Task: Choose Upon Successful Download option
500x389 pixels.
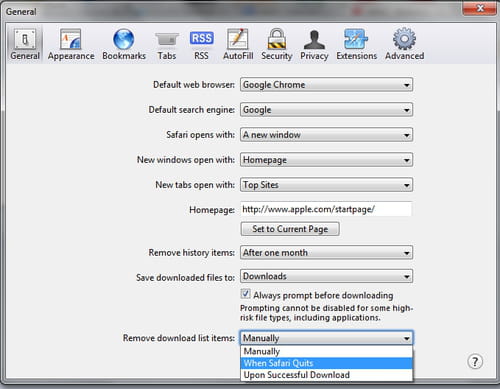Action: coord(326,375)
